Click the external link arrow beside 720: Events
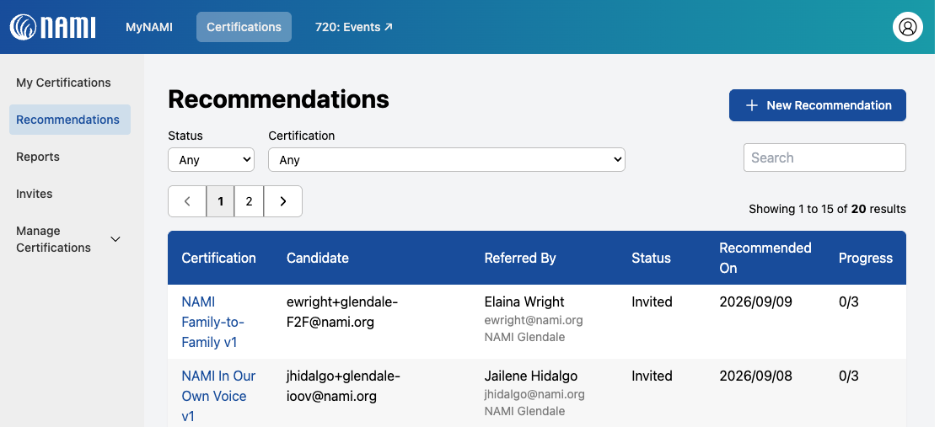The width and height of the screenshot is (936, 427). 388,27
